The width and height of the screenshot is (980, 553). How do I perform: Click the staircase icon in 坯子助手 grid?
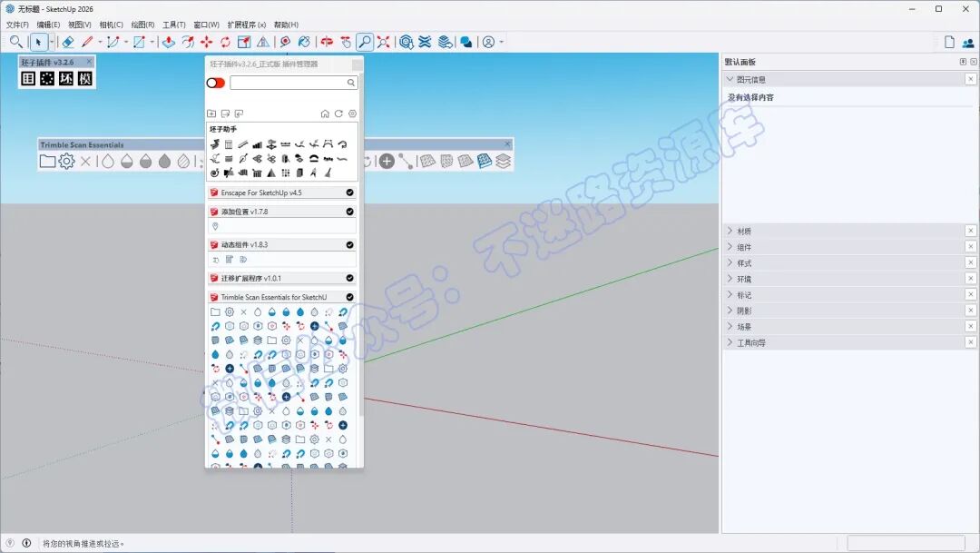pos(257,144)
